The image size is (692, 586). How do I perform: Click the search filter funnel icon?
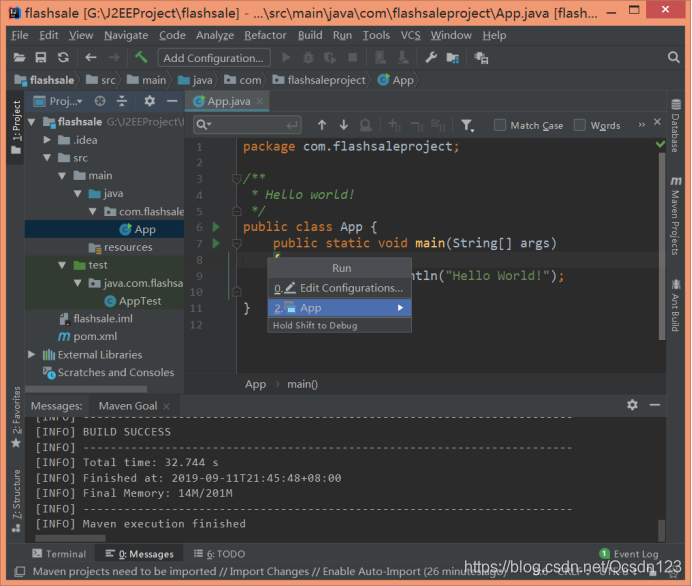coord(467,126)
